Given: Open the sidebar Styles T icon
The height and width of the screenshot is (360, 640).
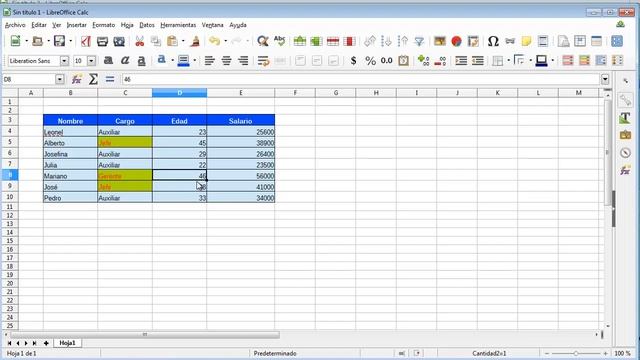Looking at the screenshot, I should click(x=625, y=118).
